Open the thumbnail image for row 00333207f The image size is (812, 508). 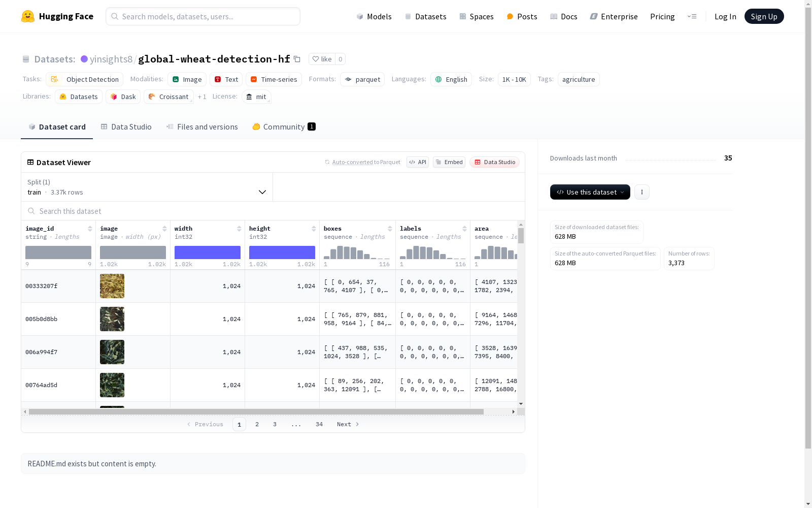tap(112, 286)
